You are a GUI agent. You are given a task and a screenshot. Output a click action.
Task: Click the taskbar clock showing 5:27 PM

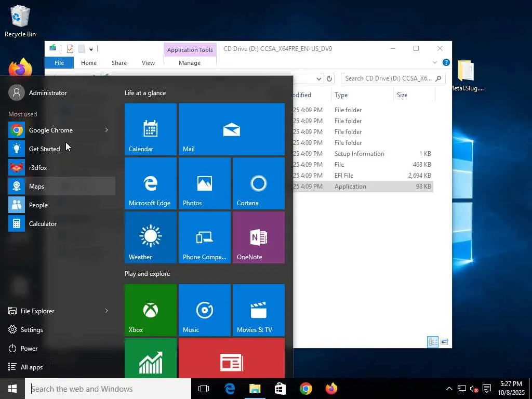pos(511,389)
